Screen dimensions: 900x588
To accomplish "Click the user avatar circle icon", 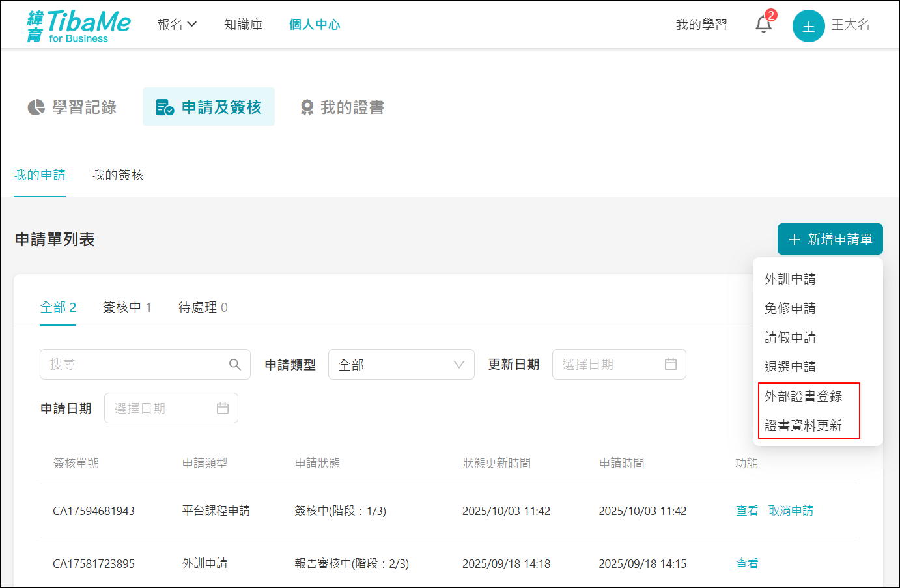I will [x=808, y=26].
